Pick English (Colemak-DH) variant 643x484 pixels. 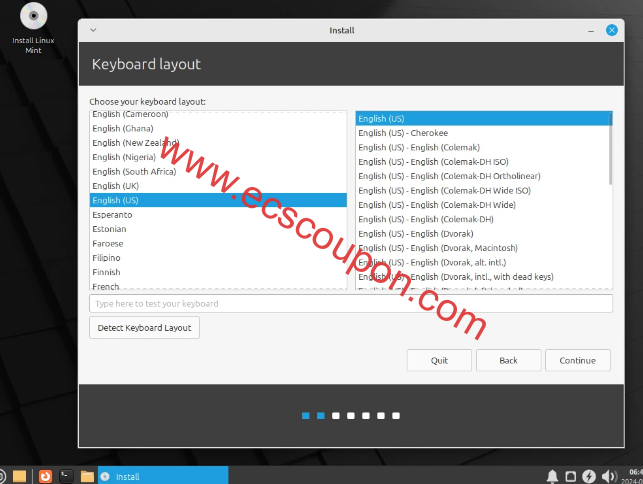482,219
